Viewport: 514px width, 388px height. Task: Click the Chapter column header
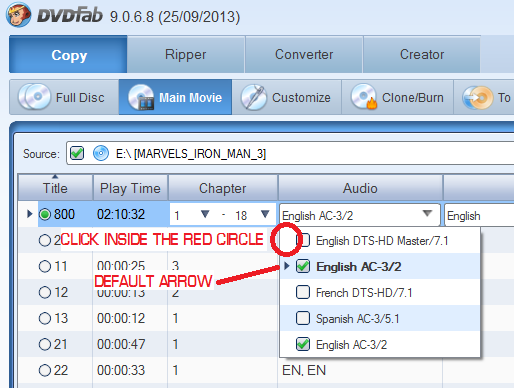223,188
